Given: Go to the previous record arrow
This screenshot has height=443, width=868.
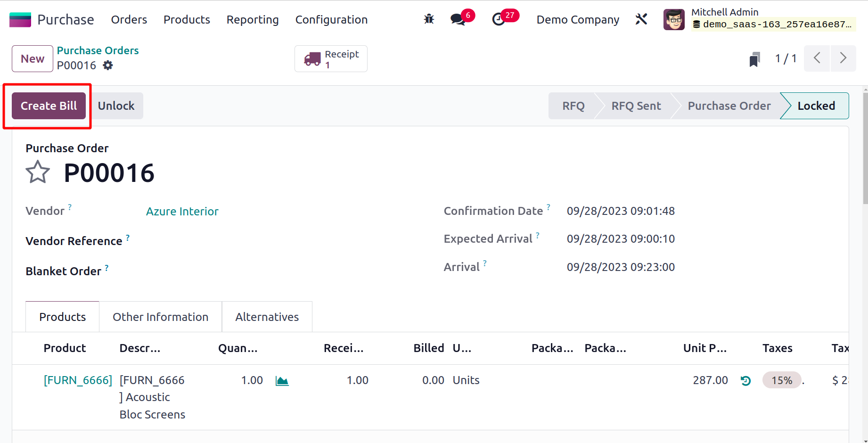Looking at the screenshot, I should pyautogui.click(x=817, y=58).
